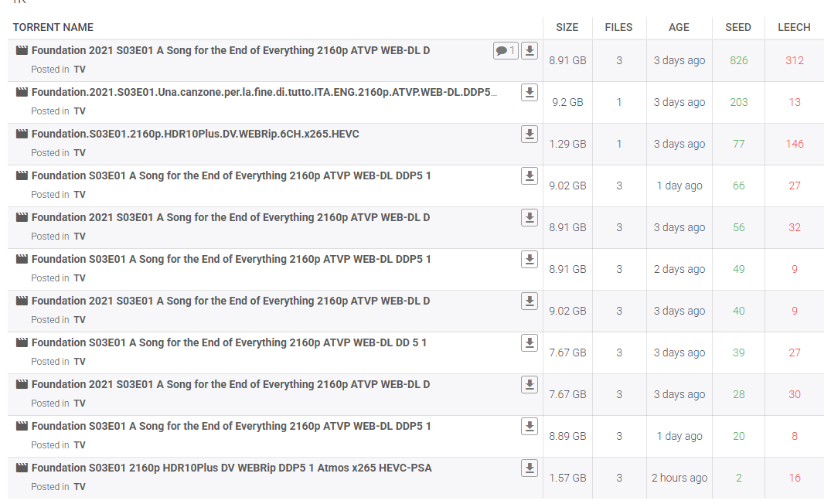Download the WEB-DL DD 5 1 torrent
The height and width of the screenshot is (504, 831).
[x=530, y=343]
